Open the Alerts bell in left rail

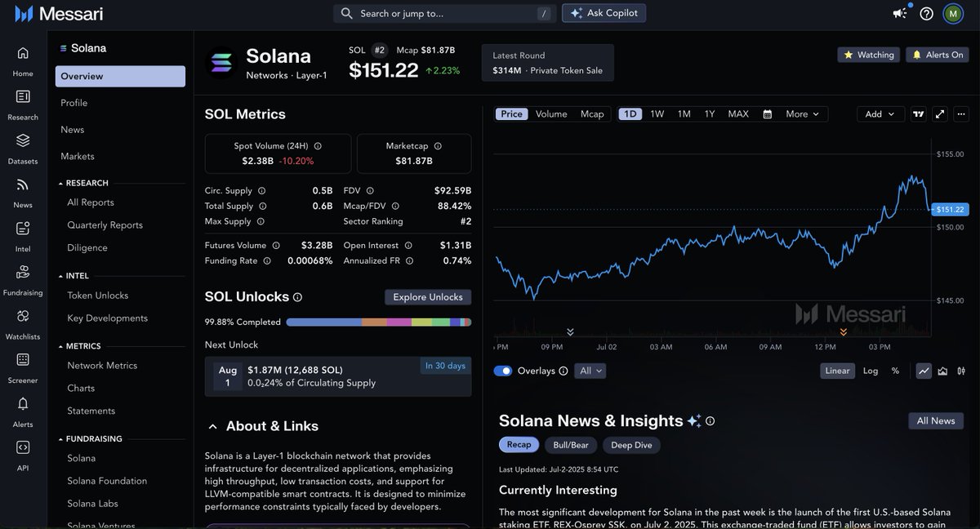23,403
